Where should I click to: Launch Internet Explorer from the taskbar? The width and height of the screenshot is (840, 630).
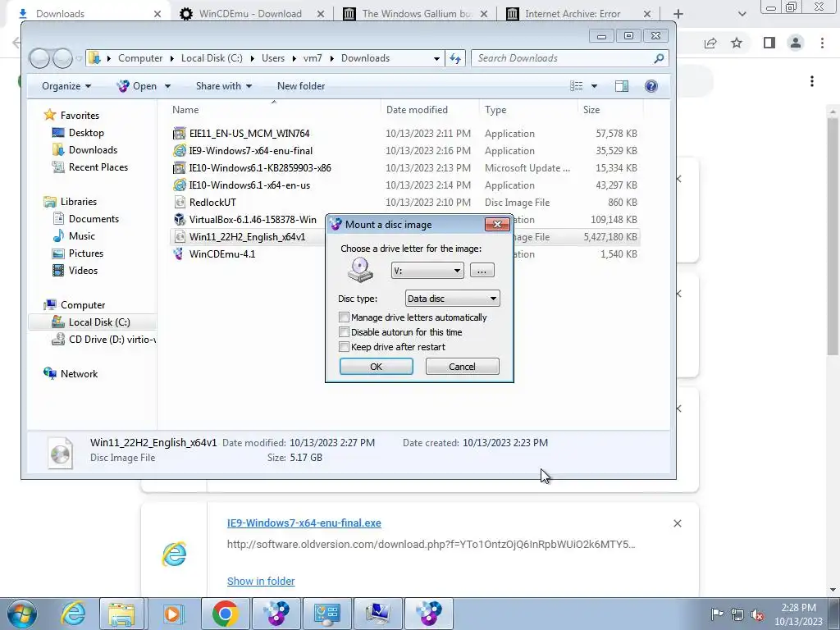(x=73, y=614)
